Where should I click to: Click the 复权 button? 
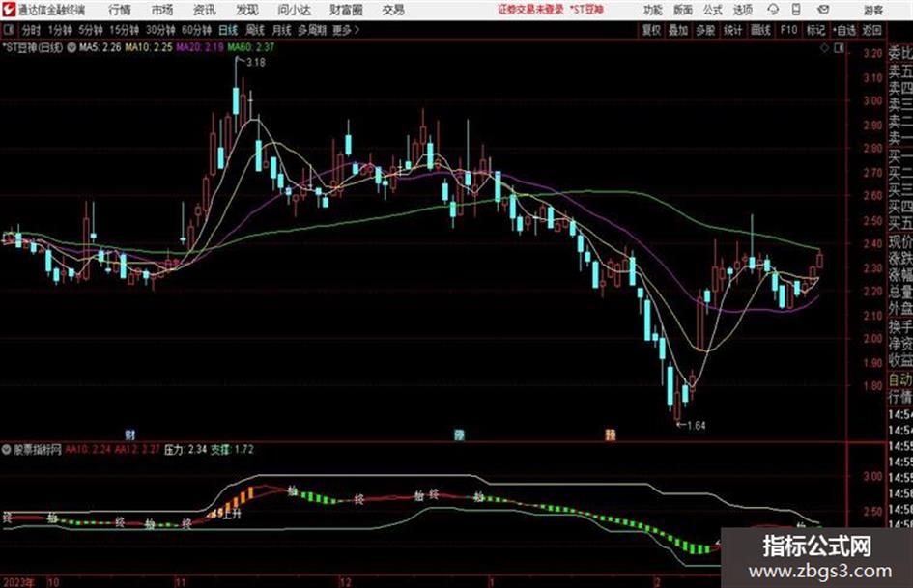coord(651,30)
